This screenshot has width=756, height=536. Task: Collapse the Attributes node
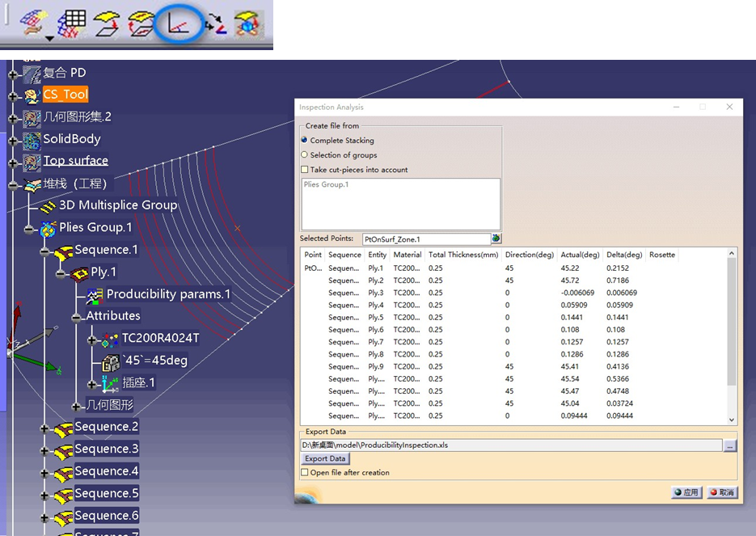(76, 318)
